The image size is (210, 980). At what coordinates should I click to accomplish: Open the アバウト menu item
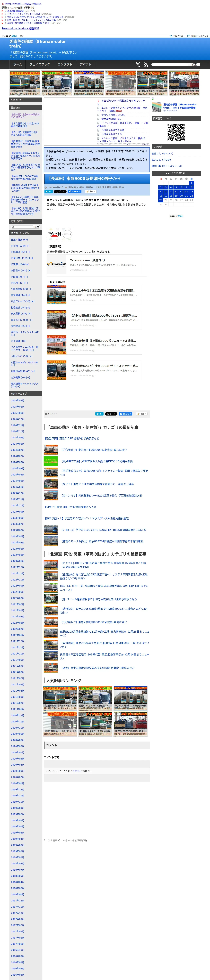click(86, 65)
